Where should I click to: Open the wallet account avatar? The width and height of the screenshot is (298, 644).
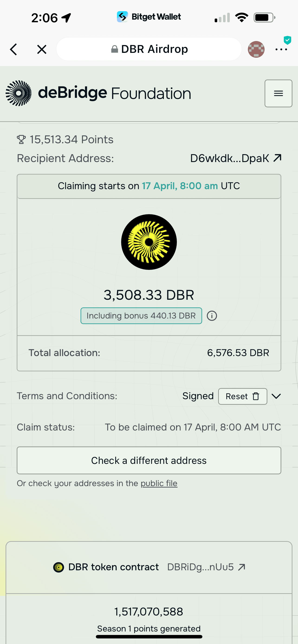coord(256,49)
